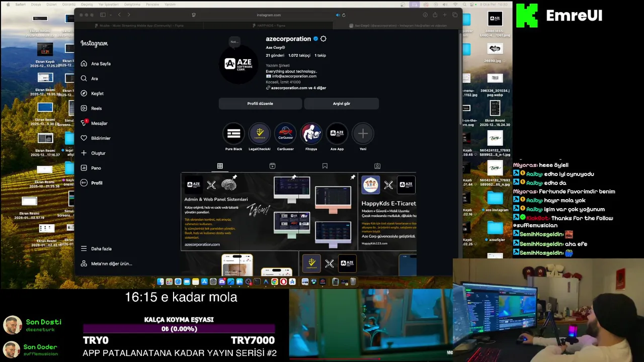Go back in Safari
The image size is (644, 362).
(x=119, y=15)
